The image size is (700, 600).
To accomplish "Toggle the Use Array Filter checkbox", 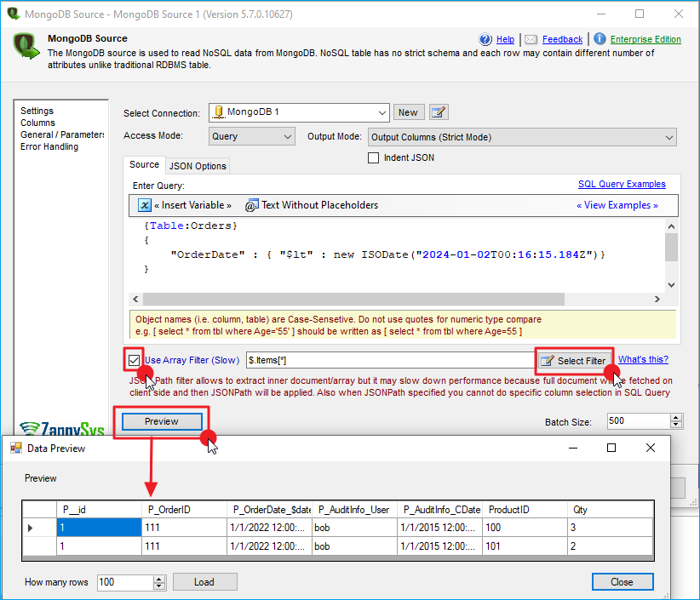I will tap(134, 360).
